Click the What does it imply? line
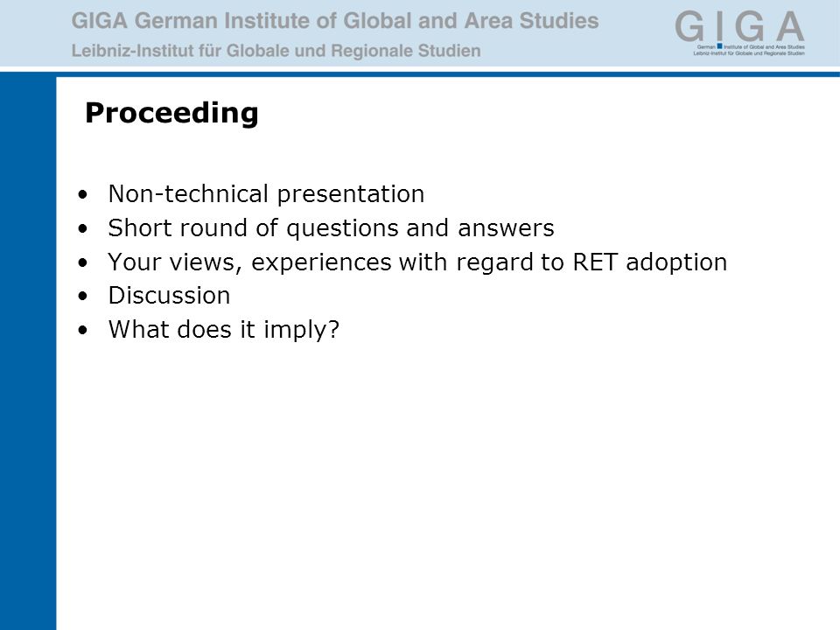Screen dimensions: 840x630 pyautogui.click(x=223, y=330)
